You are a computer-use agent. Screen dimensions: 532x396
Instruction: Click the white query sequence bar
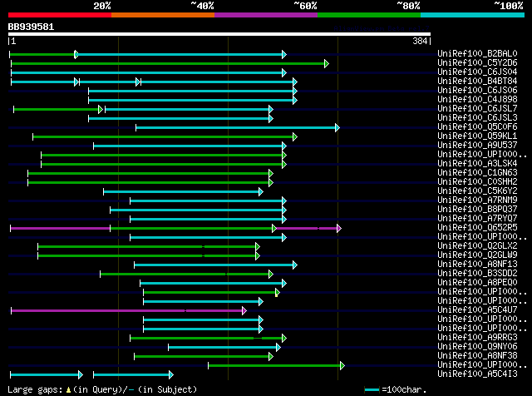[219, 34]
